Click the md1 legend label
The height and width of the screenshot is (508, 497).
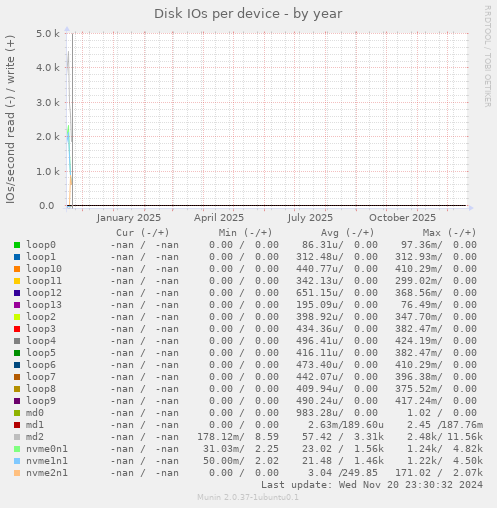[x=35, y=425]
